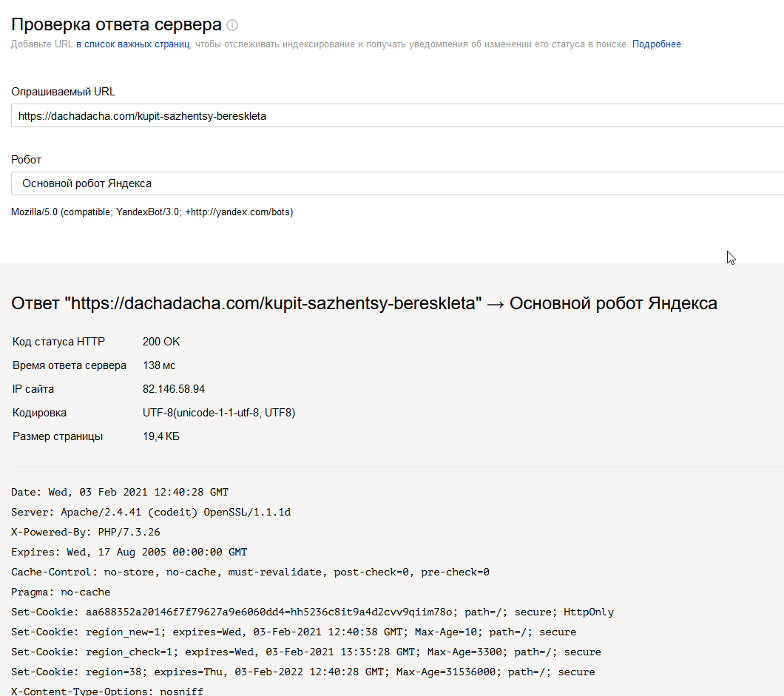
Task: Click the "Cache-Control" header line
Action: click(x=250, y=572)
